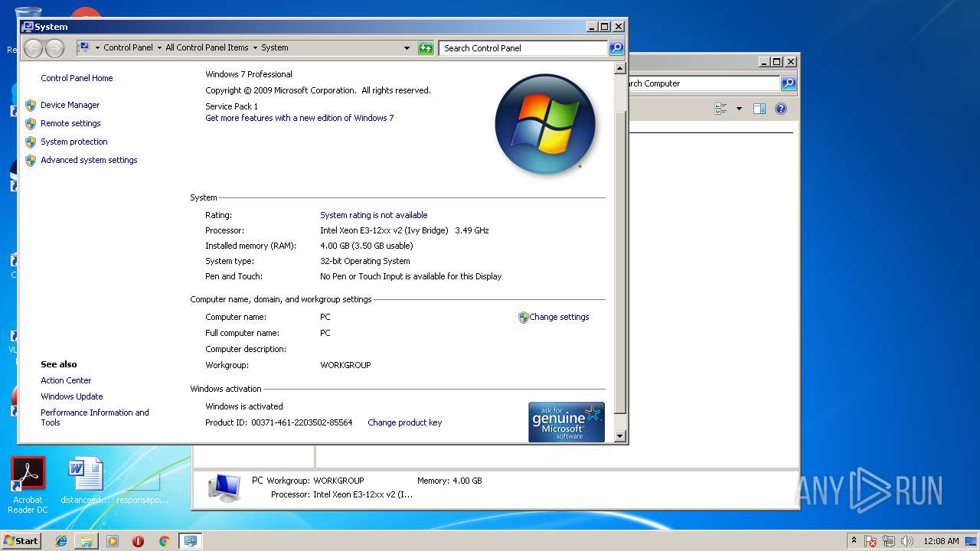The image size is (980, 551).
Task: Click the Windows logo orb in System window
Action: point(545,123)
